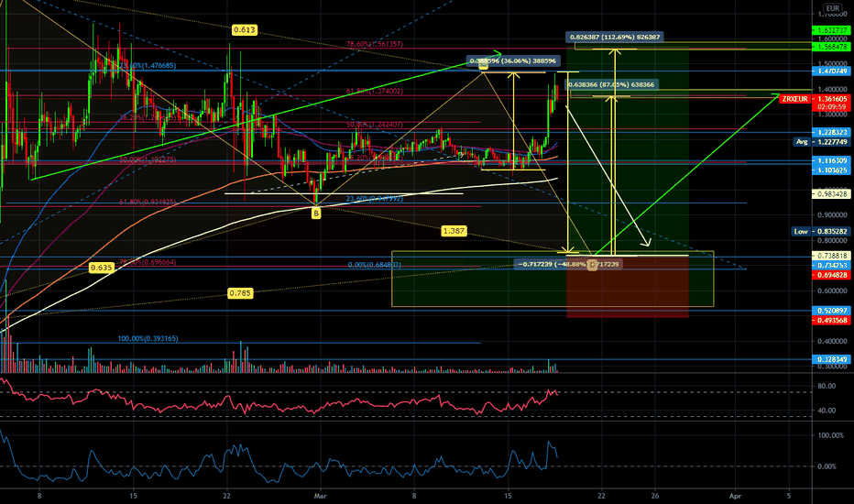Click the Mar label on time axis
Image resolution: width=854 pixels, height=504 pixels.
coord(321,496)
